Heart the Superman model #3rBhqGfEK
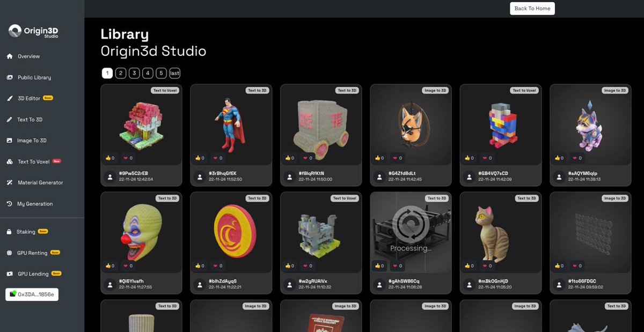Screen dimensions: 644x332 (217, 158)
